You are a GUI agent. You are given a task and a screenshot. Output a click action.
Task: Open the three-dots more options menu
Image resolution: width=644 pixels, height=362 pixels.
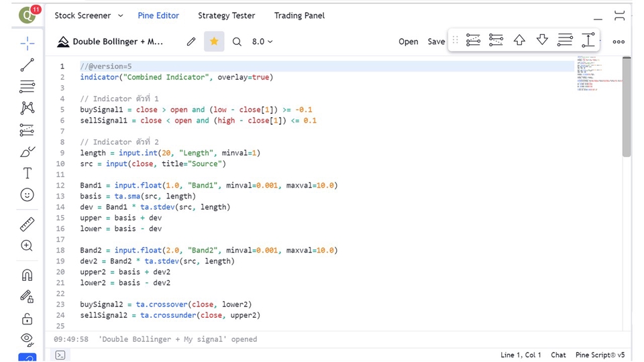click(619, 42)
